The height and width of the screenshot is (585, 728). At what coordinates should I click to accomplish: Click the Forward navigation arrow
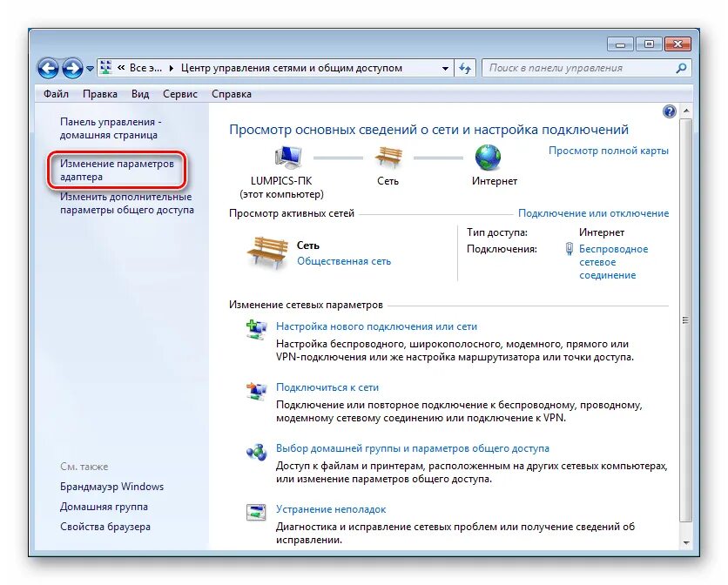72,69
